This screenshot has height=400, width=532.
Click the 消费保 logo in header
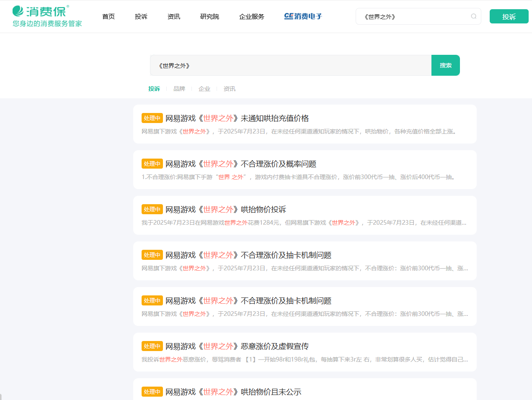click(40, 12)
